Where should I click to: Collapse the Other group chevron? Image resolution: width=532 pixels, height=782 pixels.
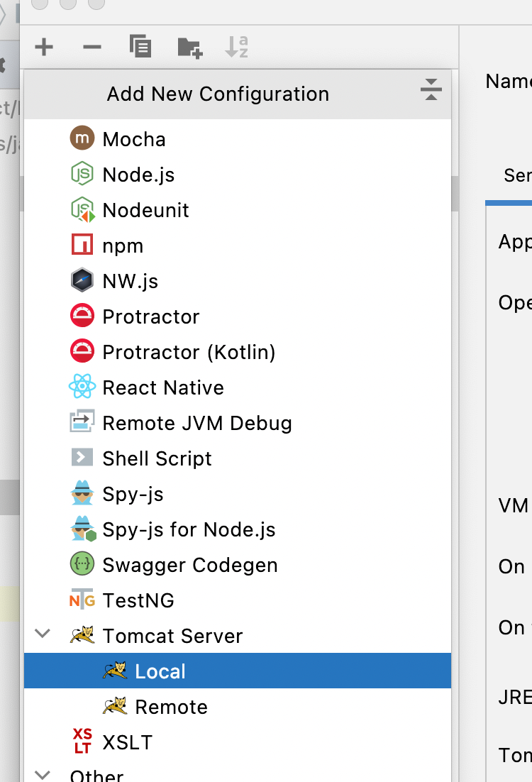[x=43, y=774]
